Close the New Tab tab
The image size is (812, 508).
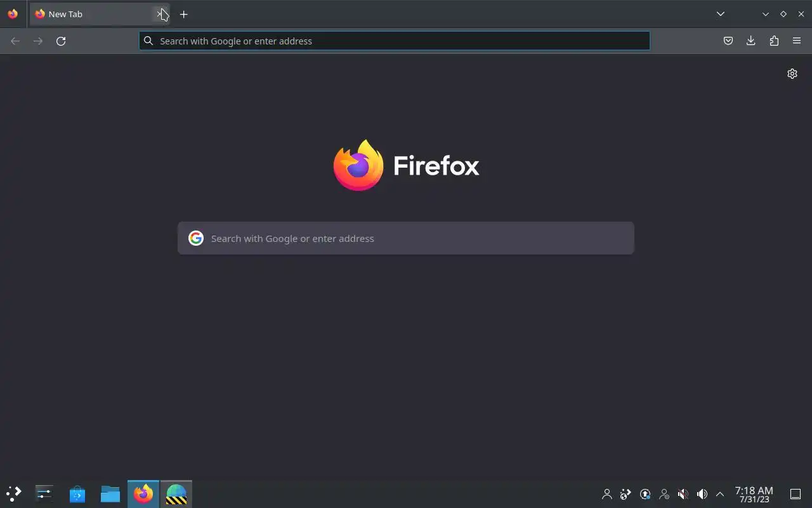point(160,14)
